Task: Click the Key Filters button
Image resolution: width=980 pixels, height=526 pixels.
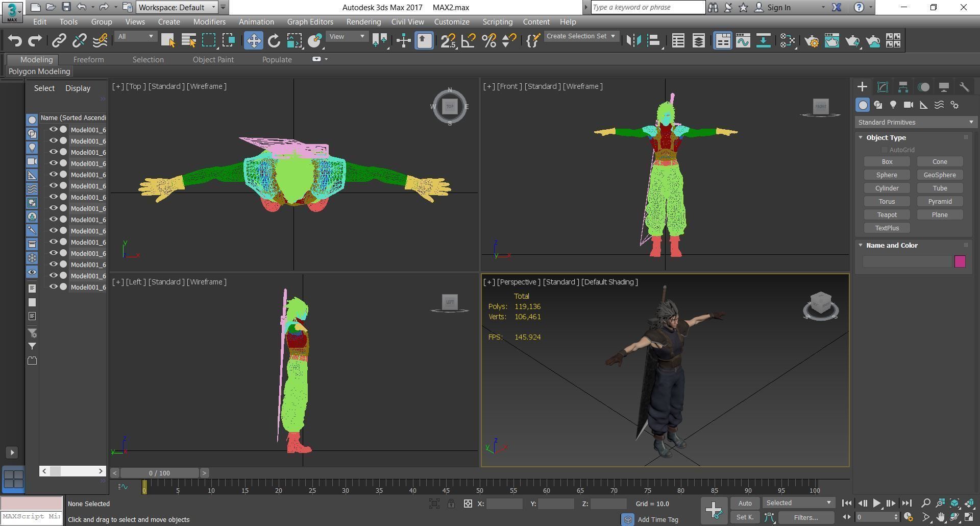Action: (x=806, y=517)
